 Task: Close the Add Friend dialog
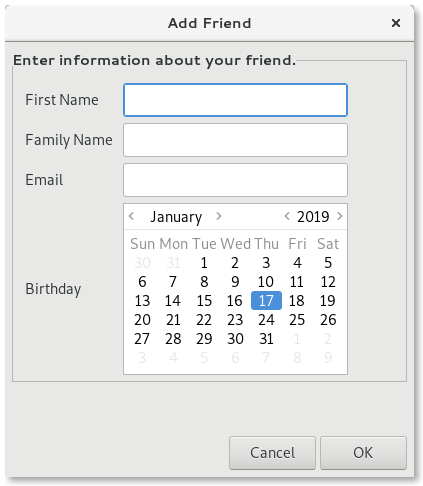coord(396,23)
